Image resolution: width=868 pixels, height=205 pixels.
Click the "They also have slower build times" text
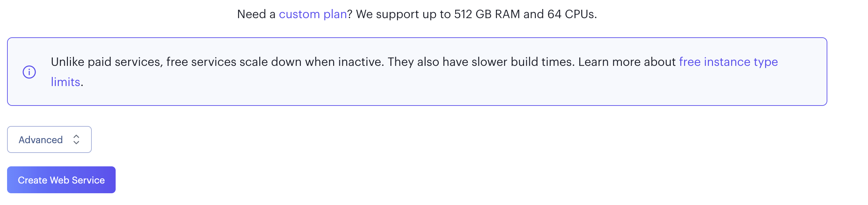point(481,62)
